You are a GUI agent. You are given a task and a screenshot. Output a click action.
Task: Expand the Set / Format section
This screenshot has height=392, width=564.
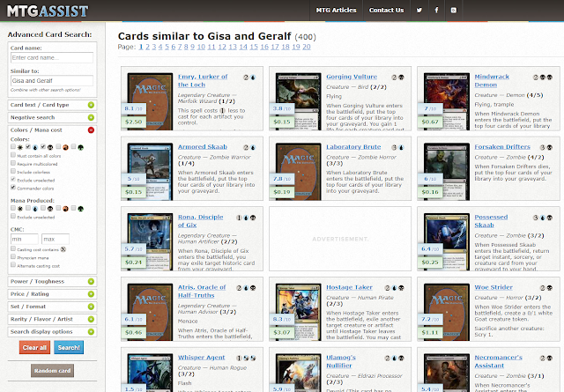52,307
